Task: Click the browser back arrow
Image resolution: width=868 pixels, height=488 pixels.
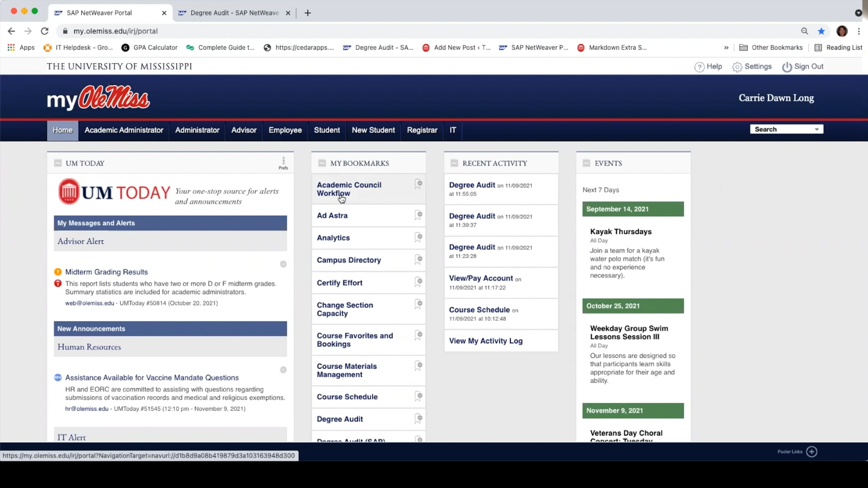Action: click(11, 31)
